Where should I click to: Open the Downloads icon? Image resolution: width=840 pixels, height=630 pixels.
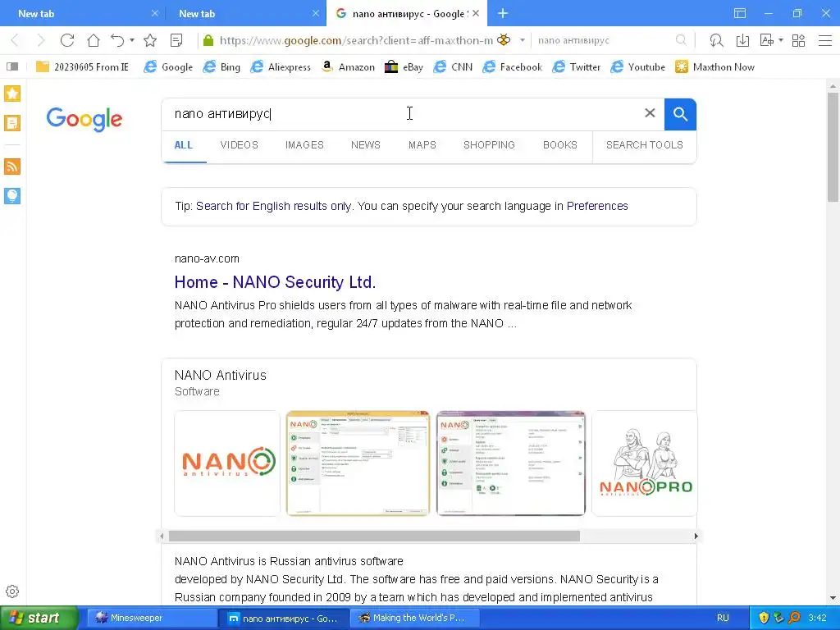tap(742, 40)
